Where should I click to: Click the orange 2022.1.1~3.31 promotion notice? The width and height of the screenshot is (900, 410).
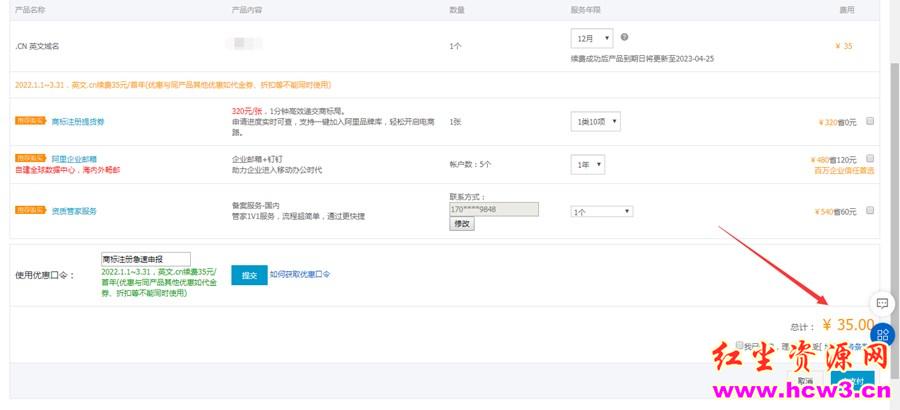point(173,85)
